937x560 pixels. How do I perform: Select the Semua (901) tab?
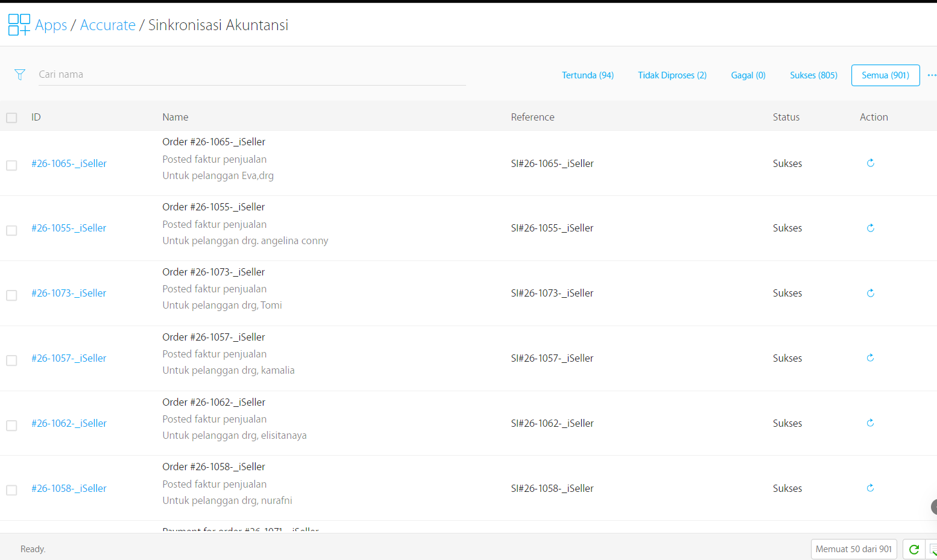point(885,75)
